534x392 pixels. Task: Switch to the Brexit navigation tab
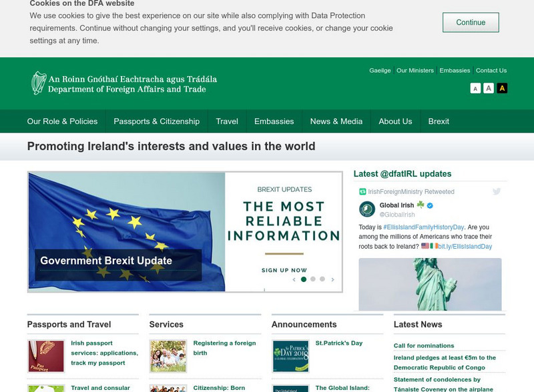click(438, 121)
